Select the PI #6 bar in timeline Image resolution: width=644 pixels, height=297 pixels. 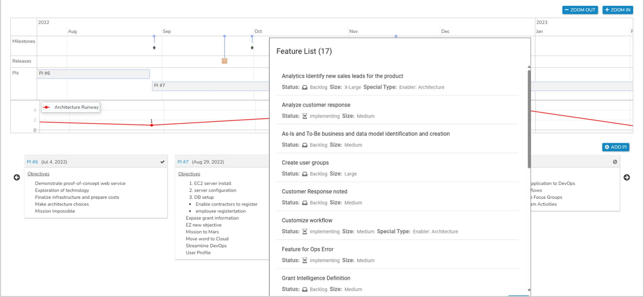pyautogui.click(x=93, y=73)
